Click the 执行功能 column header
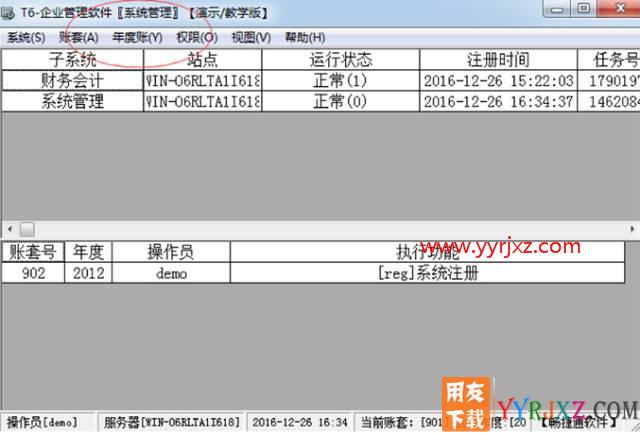 tap(427, 252)
